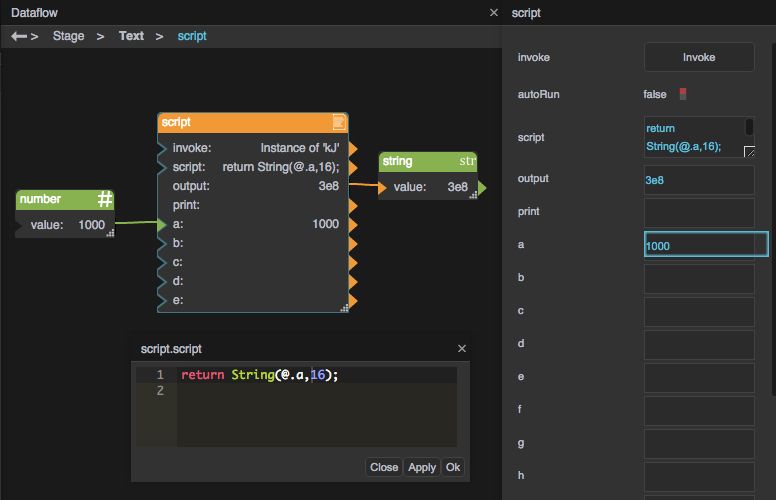Click line number 2 in editor gutter
776x500 pixels.
click(160, 391)
